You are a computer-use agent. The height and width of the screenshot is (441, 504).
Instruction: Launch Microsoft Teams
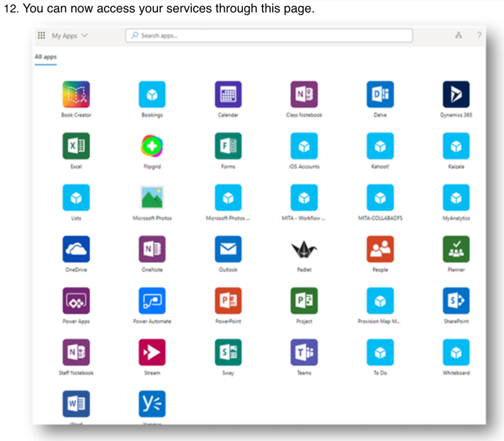(x=304, y=352)
